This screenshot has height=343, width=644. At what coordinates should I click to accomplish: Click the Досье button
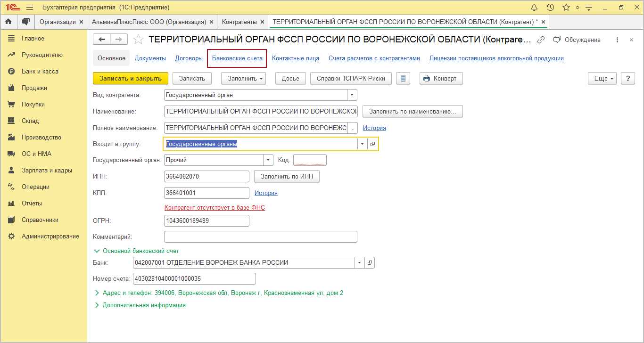coord(290,78)
